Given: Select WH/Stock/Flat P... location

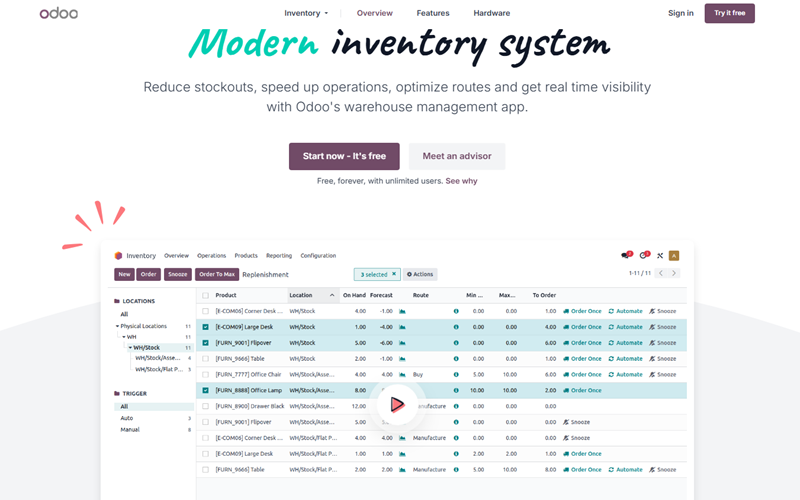Looking at the screenshot, I should [x=159, y=369].
